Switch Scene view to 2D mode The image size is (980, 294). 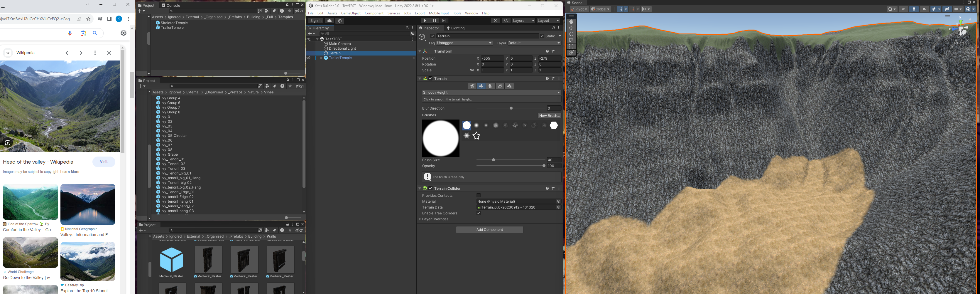click(903, 9)
